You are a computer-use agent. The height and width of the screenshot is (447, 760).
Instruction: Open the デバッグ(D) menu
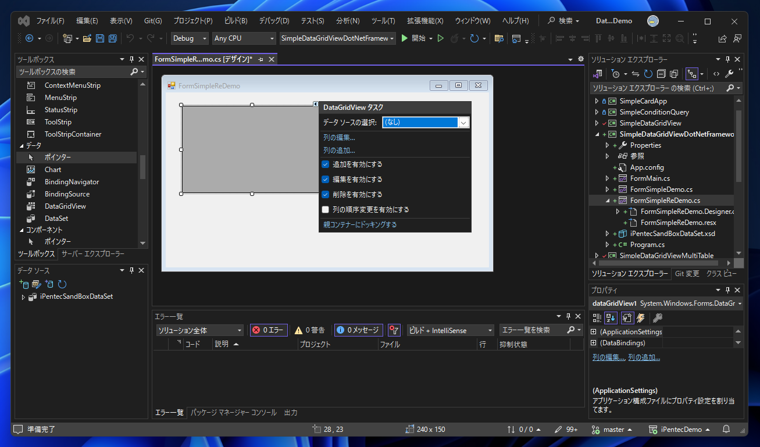[x=274, y=21]
